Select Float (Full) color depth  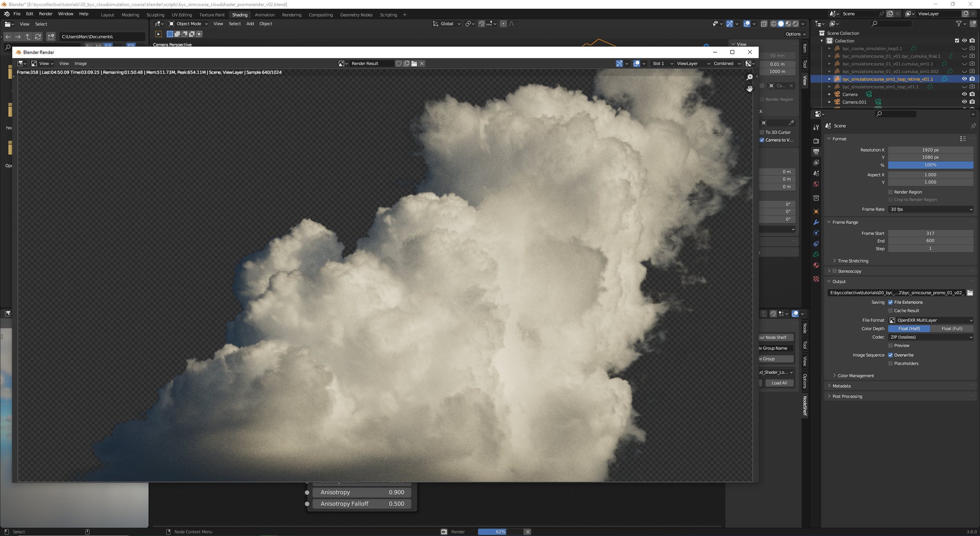952,329
